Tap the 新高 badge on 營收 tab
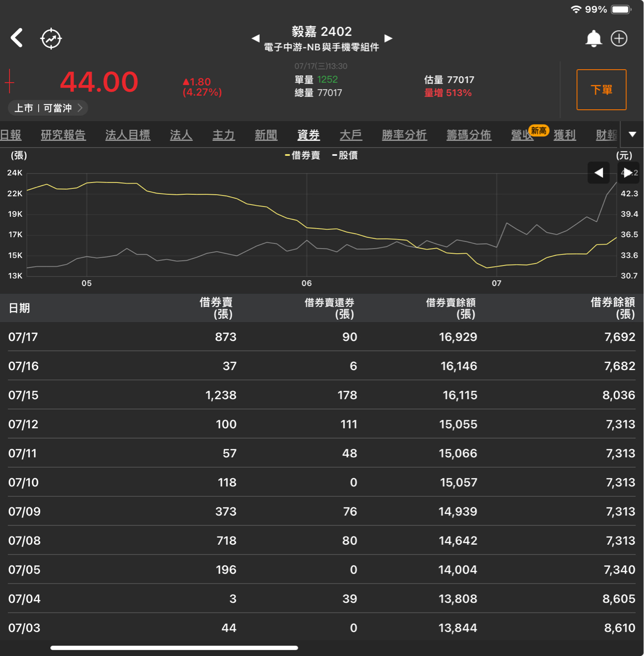This screenshot has width=644, height=656. 538,131
